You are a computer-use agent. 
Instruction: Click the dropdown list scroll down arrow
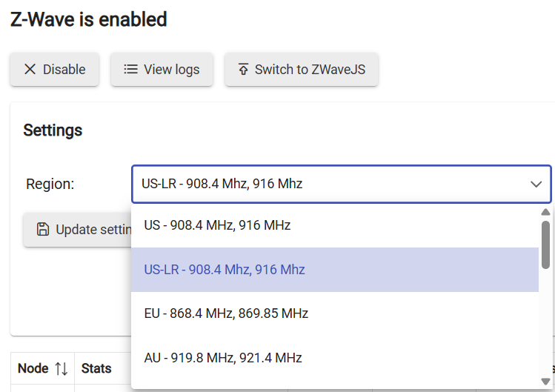pos(546,382)
